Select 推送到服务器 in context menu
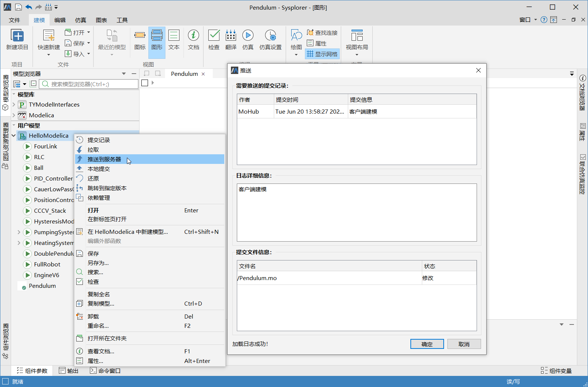This screenshot has width=588, height=387. tap(150, 159)
